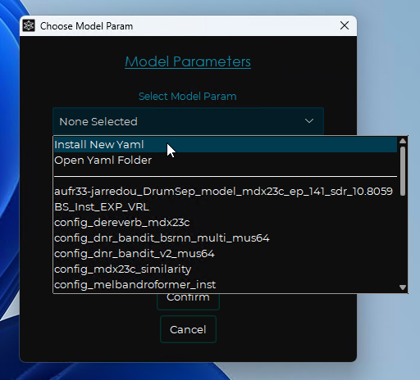Click the list scroll down arrow
This screenshot has height=380, width=420.
[403, 287]
